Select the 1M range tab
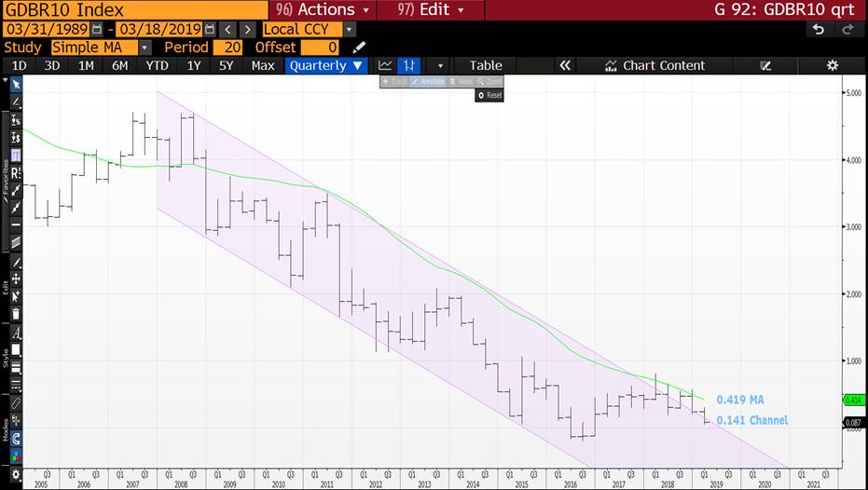This screenshot has height=490, width=868. tap(86, 66)
